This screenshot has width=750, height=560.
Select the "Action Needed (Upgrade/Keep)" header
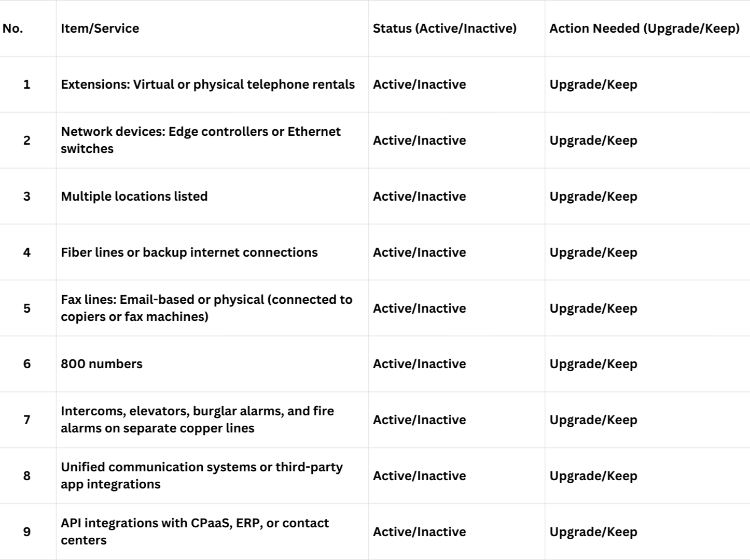pyautogui.click(x=644, y=29)
